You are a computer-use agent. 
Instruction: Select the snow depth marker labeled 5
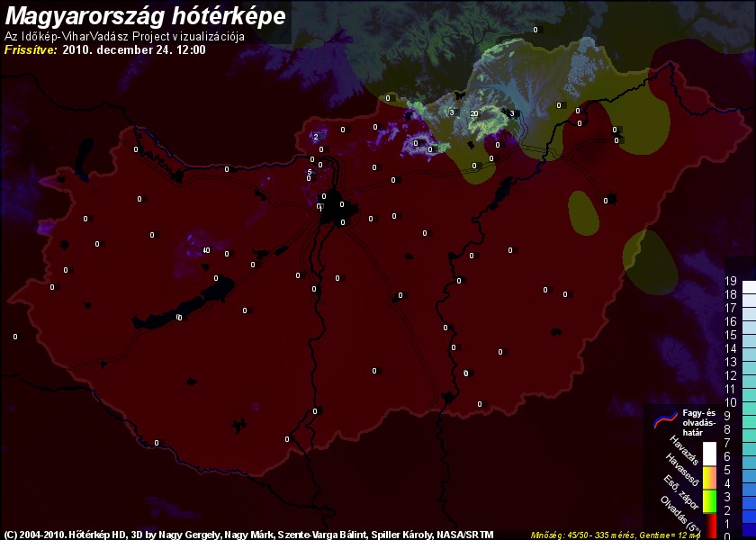point(310,172)
